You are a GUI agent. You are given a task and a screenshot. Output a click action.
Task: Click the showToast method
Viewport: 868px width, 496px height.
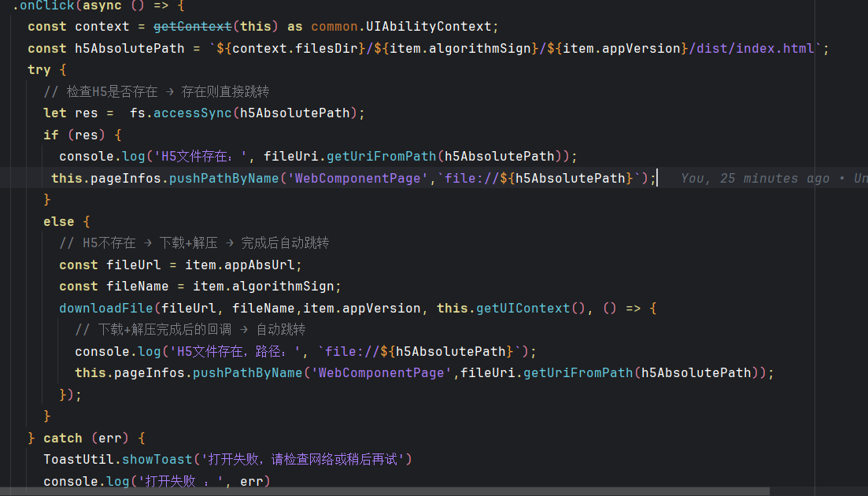[157, 460]
